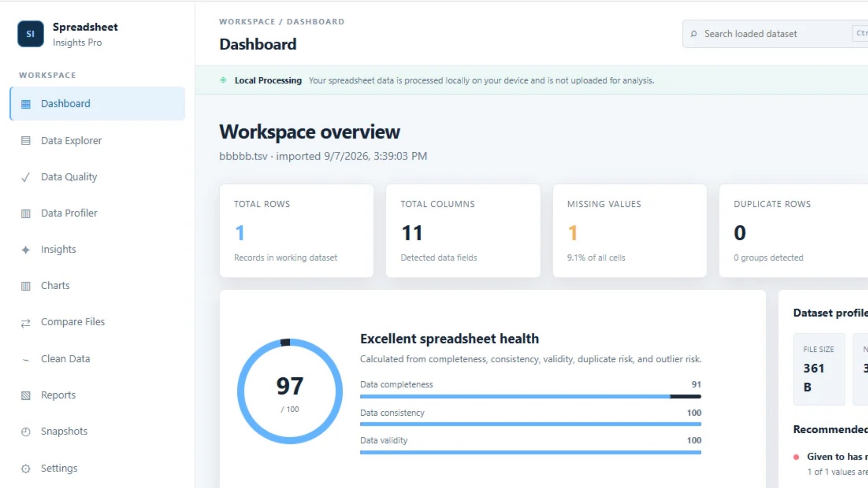Open the Charts page
868x488 pixels.
pos(97,286)
